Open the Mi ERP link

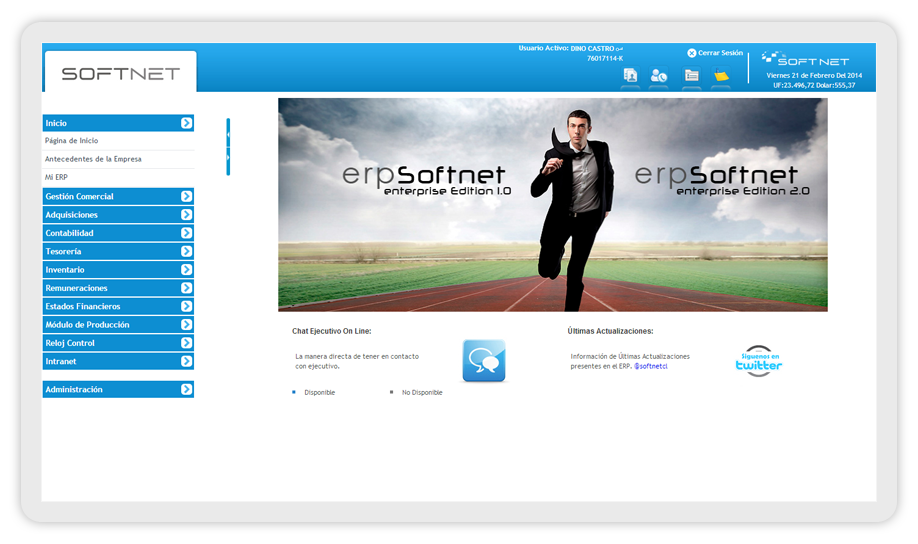(56, 177)
